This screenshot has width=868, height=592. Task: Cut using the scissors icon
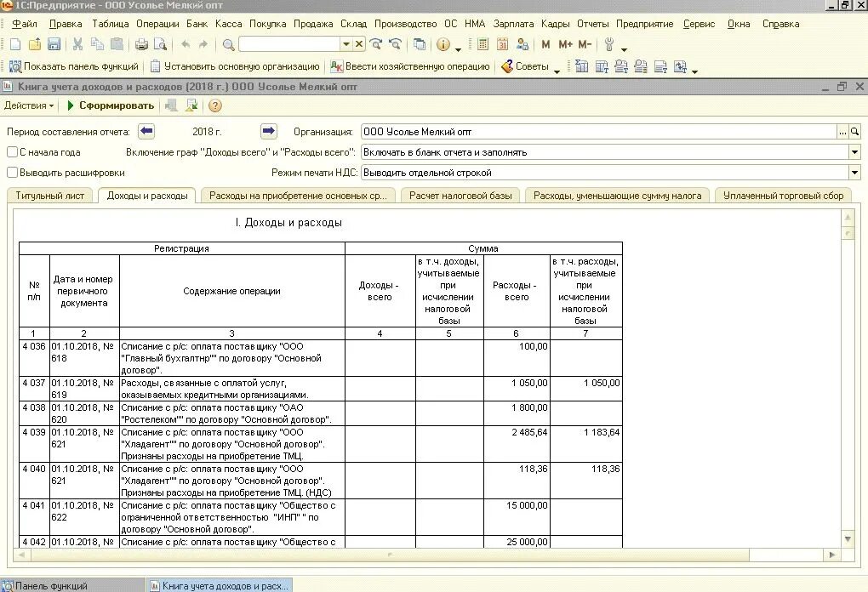tap(77, 44)
